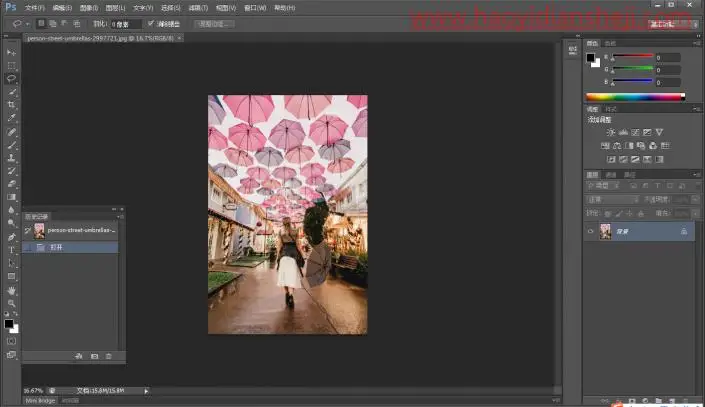705x407 pixels.
Task: Create new document from current state
Action: (79, 356)
